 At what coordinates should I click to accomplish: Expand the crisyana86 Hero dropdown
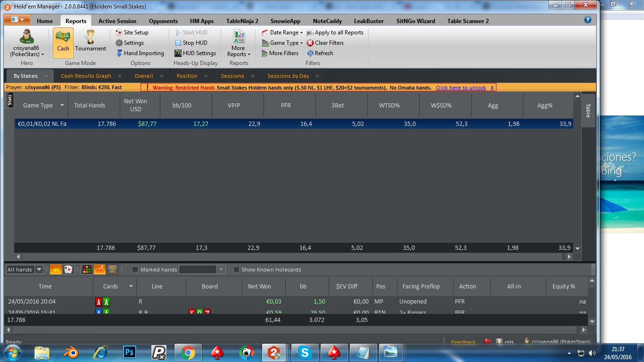27,42
